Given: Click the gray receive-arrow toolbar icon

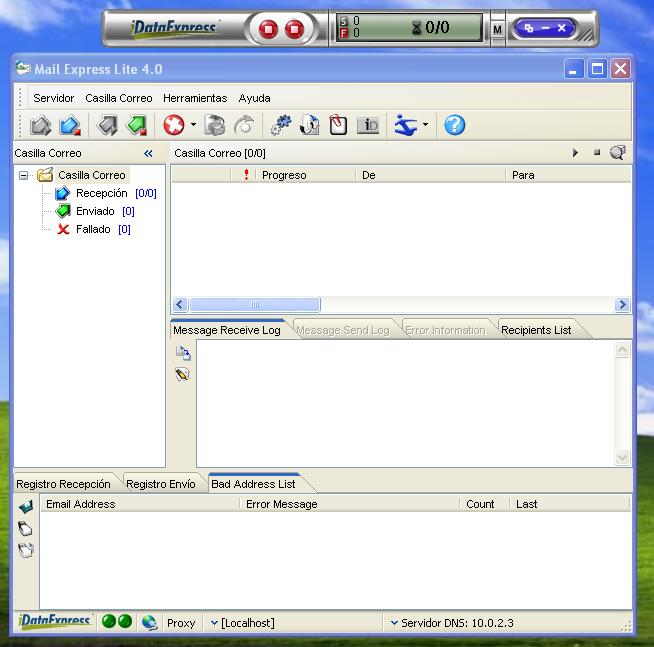Looking at the screenshot, I should pos(40,126).
